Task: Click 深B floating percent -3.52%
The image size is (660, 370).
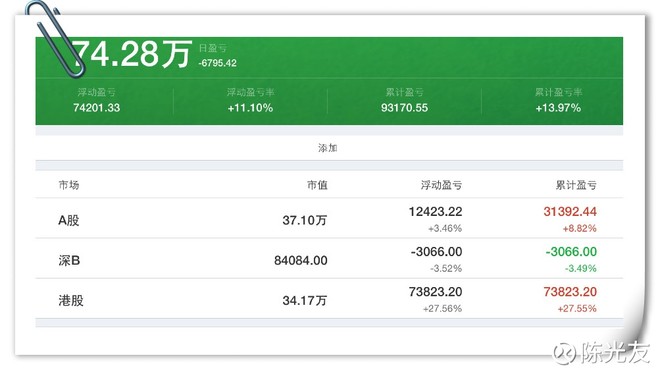Action: coord(446,269)
